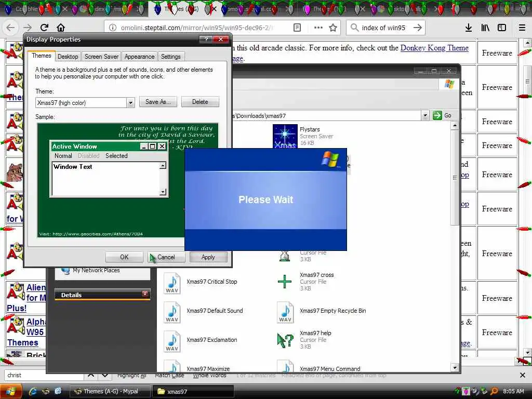Click WAV icon of Xmas97 Exclamation
532x399 pixels.
click(172, 341)
